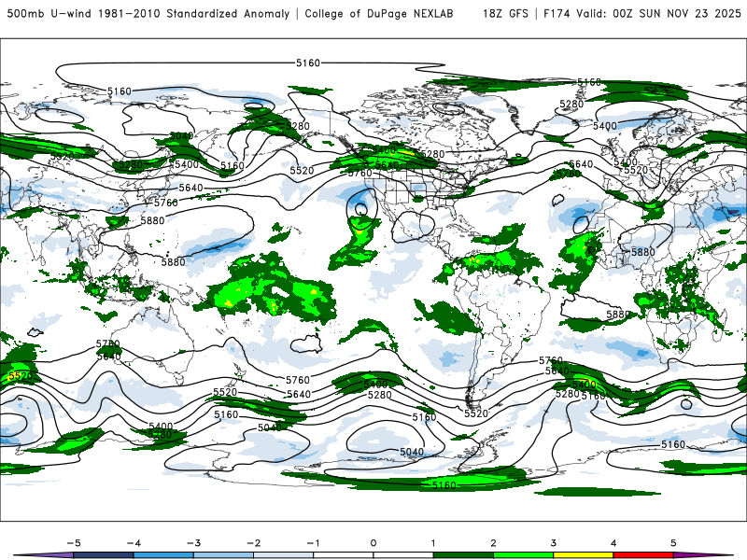Click the purple arrow tip at the colorbar's negative end
Image resolution: width=747 pixels, height=560 pixels.
pos(43,555)
